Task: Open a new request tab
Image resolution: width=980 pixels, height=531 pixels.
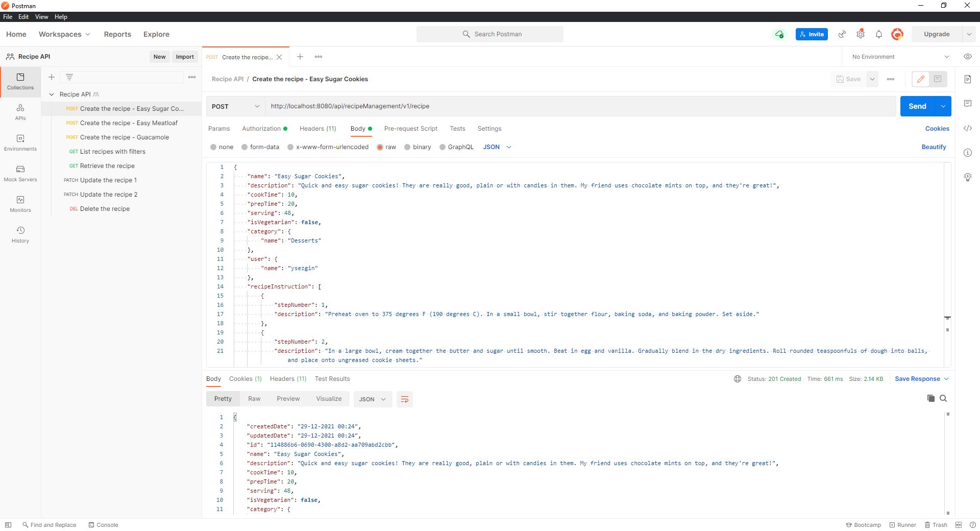Action: click(300, 57)
